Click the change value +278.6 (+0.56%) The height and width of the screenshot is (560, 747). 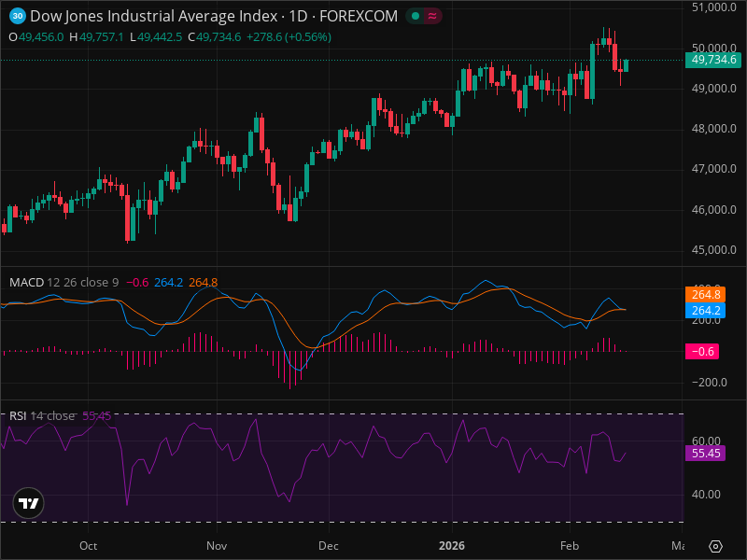(289, 37)
